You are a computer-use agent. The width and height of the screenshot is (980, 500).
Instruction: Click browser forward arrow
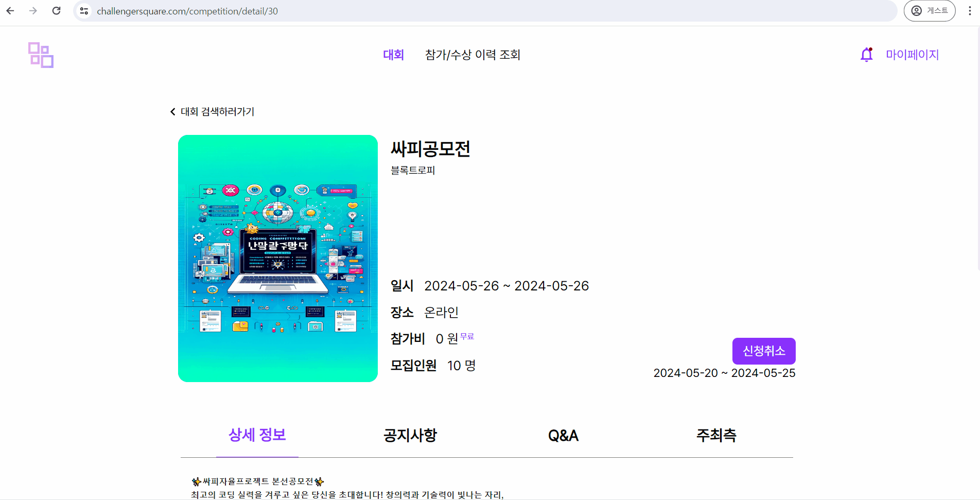tap(33, 11)
